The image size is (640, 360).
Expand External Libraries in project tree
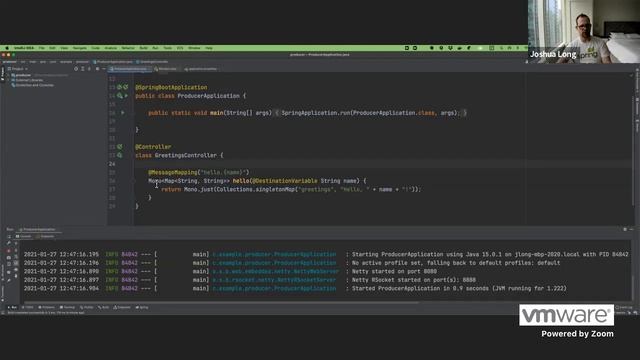pos(9,80)
